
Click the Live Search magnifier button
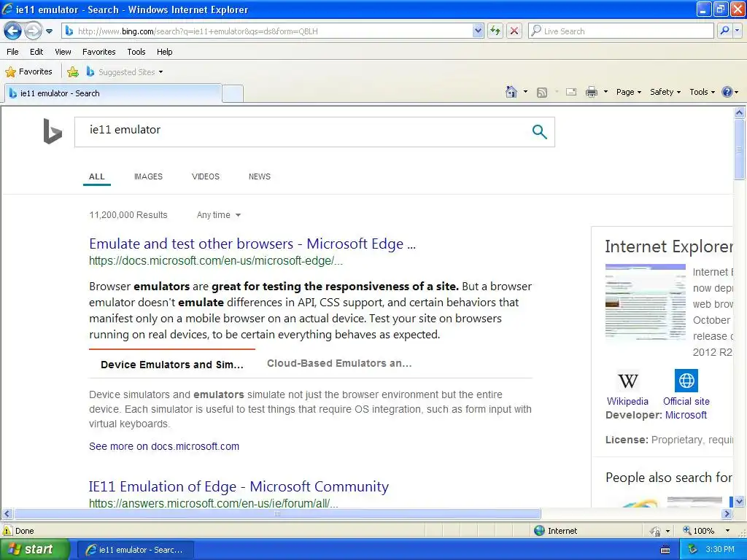[x=724, y=31]
